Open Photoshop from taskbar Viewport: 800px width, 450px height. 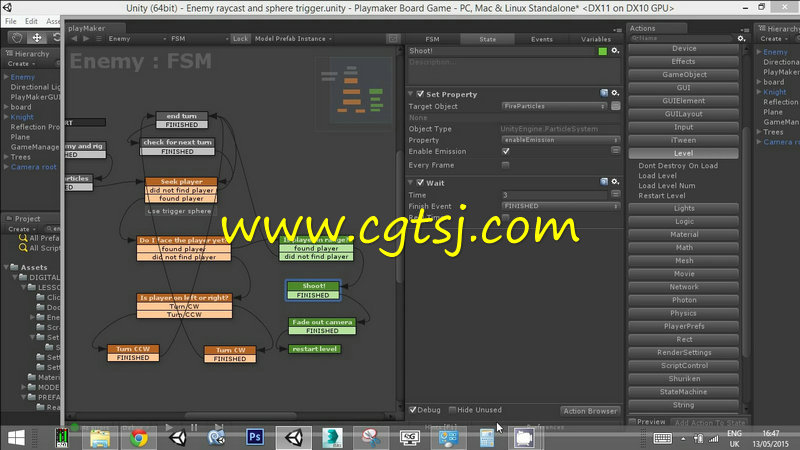tap(255, 437)
